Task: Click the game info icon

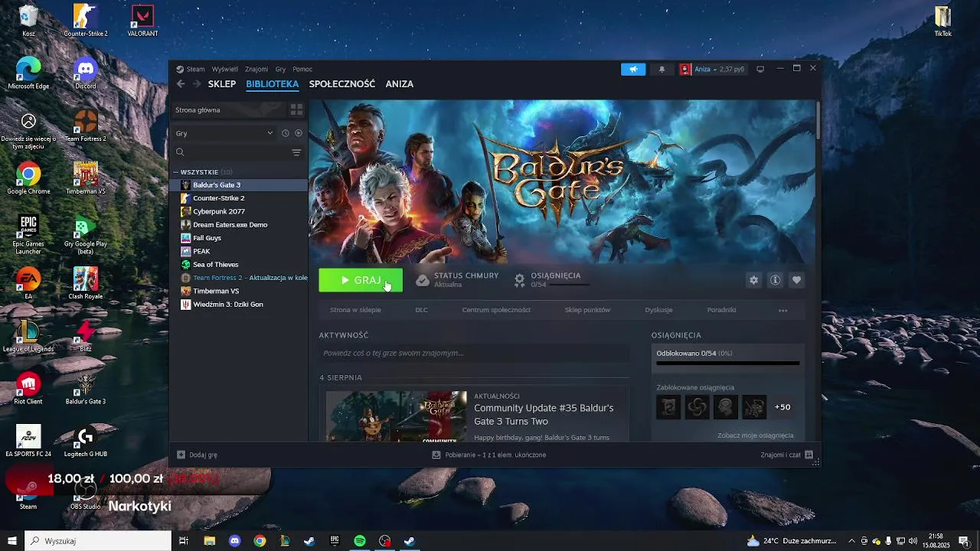Action: pos(775,280)
